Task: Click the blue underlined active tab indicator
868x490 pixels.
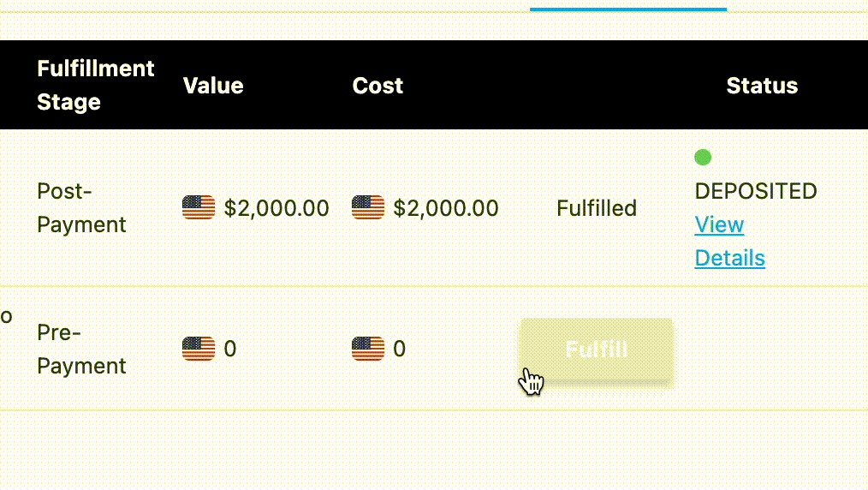Action: click(x=628, y=9)
